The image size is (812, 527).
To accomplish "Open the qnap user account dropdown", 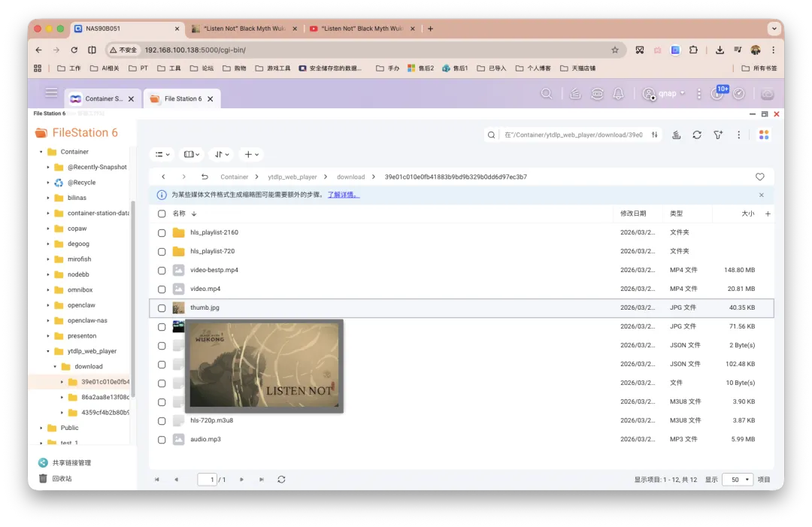I will pos(664,94).
